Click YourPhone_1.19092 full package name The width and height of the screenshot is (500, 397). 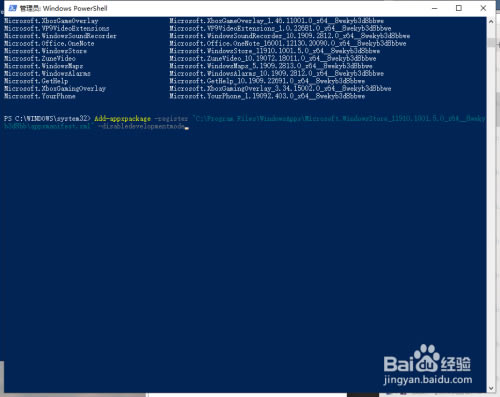[267, 96]
